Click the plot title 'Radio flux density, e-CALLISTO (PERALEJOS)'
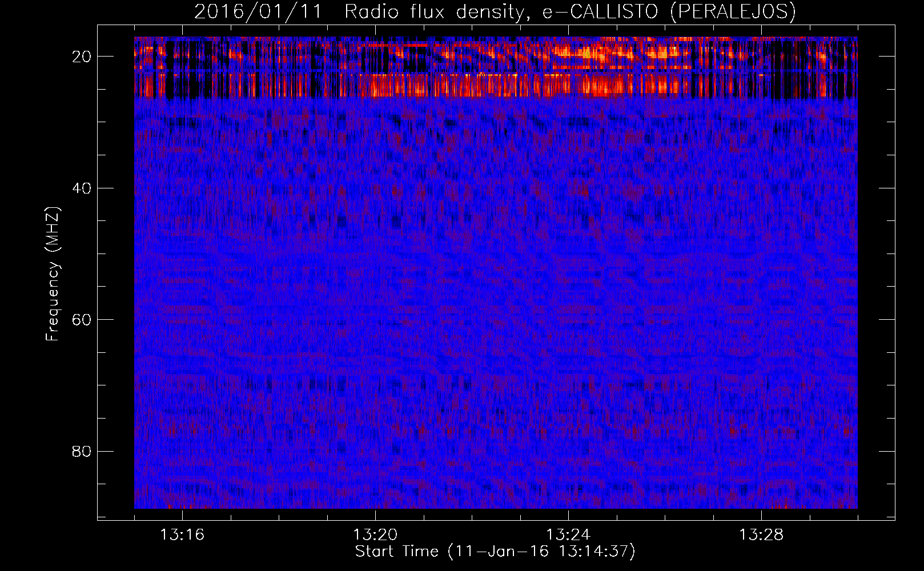 (570, 11)
